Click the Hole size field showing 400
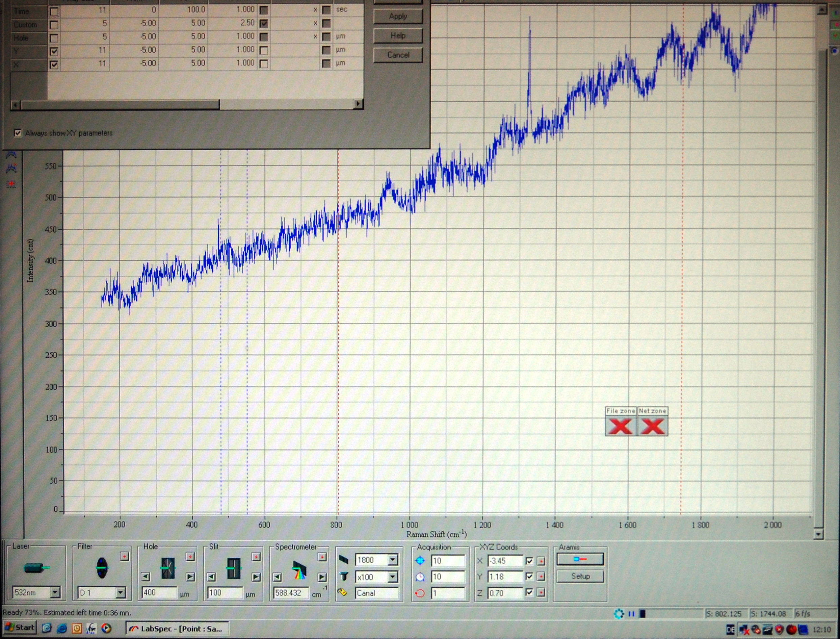The width and height of the screenshot is (840, 639). coord(159,593)
